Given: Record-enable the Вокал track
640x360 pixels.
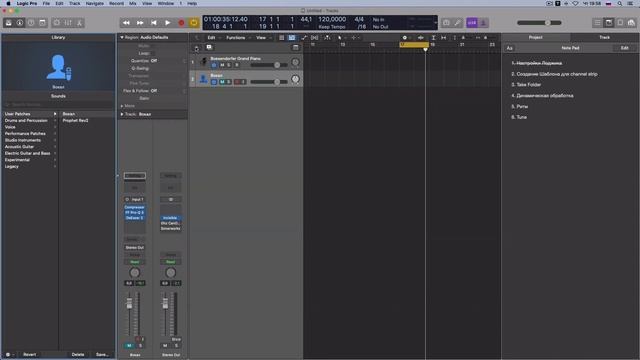Looking at the screenshot, I should (x=237, y=82).
